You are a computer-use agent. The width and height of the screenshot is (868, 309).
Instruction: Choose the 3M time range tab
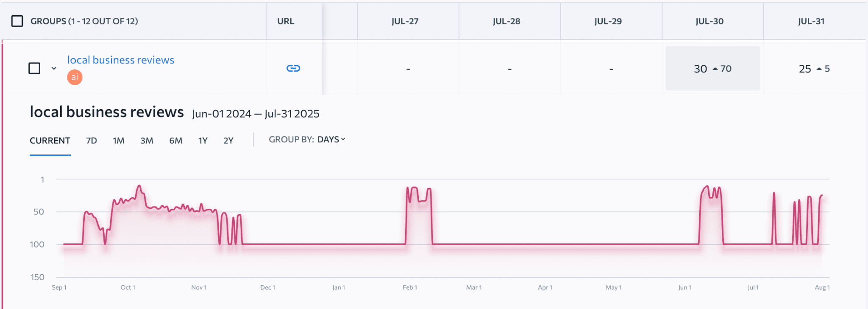[x=147, y=141]
